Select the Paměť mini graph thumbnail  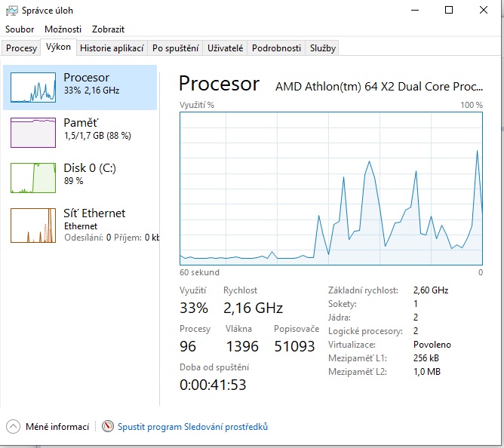tap(33, 133)
